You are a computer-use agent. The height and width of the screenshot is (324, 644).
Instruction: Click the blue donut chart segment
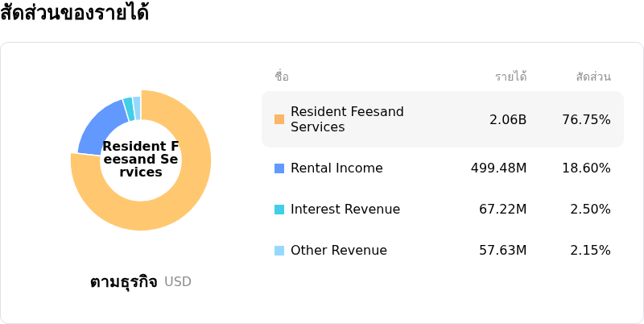coord(100,129)
